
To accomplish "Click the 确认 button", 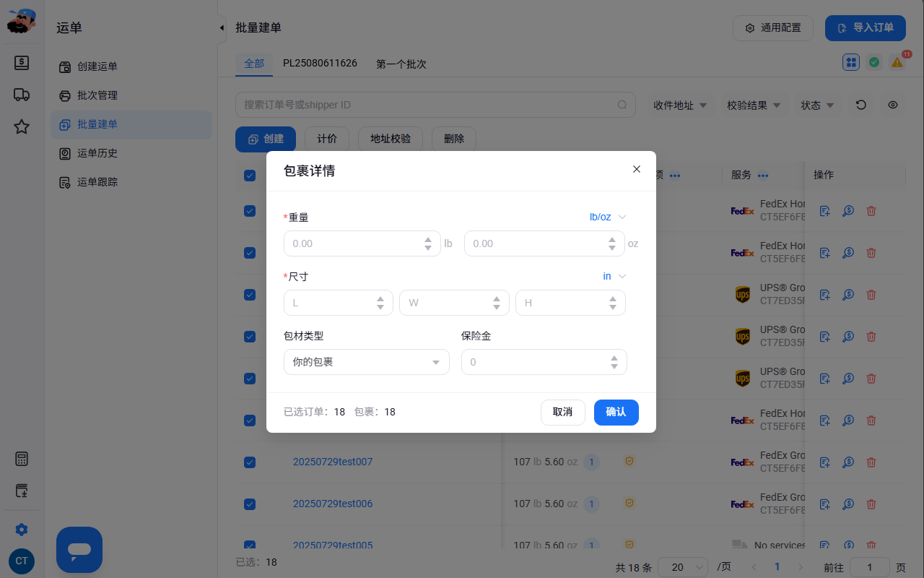I will pyautogui.click(x=616, y=412).
